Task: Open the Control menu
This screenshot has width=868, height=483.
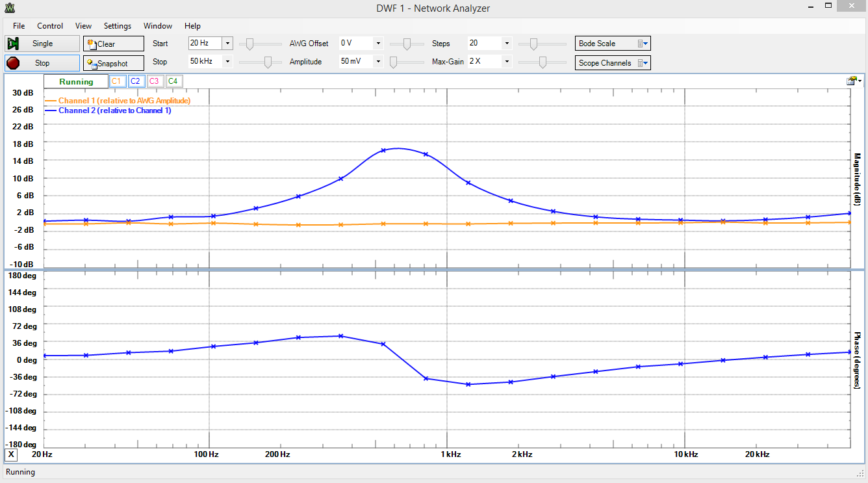Action: [50, 26]
